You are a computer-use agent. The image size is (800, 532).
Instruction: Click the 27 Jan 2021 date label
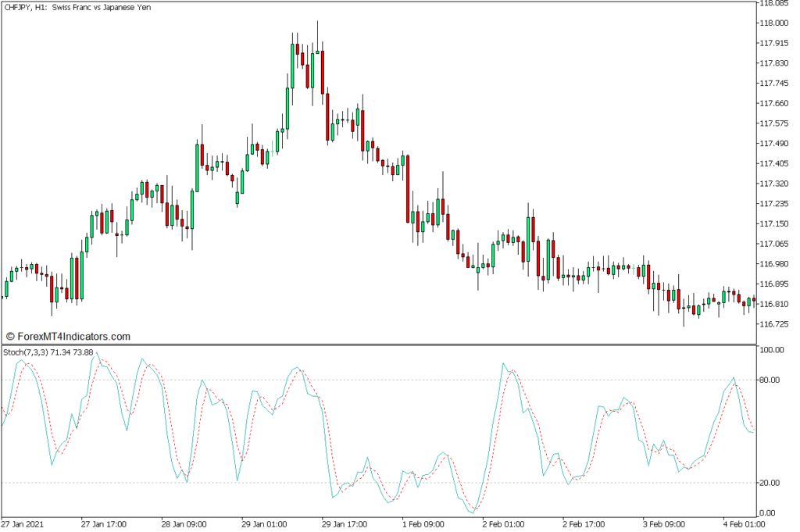25,524
